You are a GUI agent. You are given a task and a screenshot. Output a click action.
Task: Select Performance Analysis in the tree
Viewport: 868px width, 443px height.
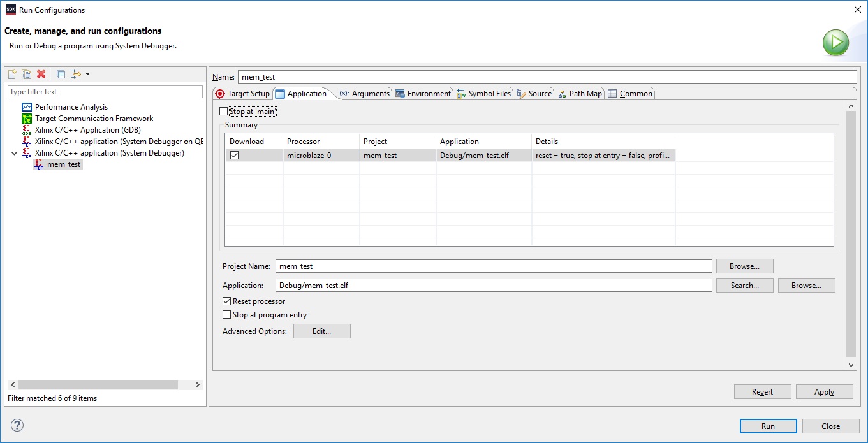[x=71, y=107]
